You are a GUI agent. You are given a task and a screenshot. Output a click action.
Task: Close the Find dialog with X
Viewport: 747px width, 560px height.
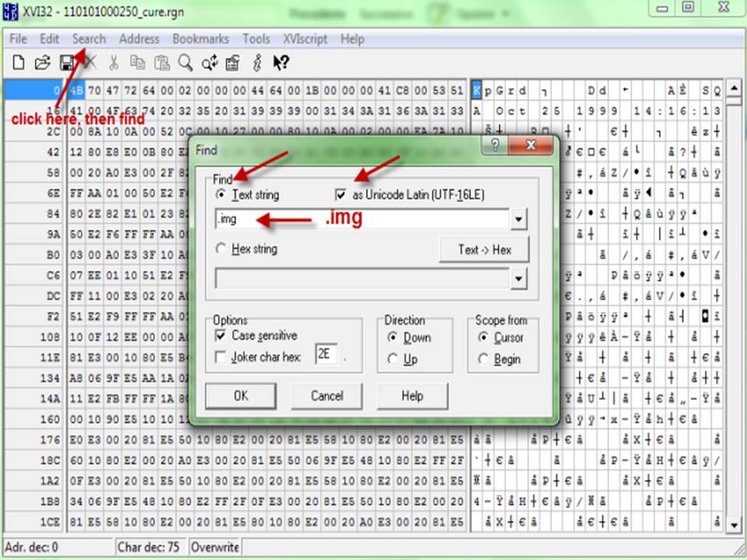click(x=531, y=145)
